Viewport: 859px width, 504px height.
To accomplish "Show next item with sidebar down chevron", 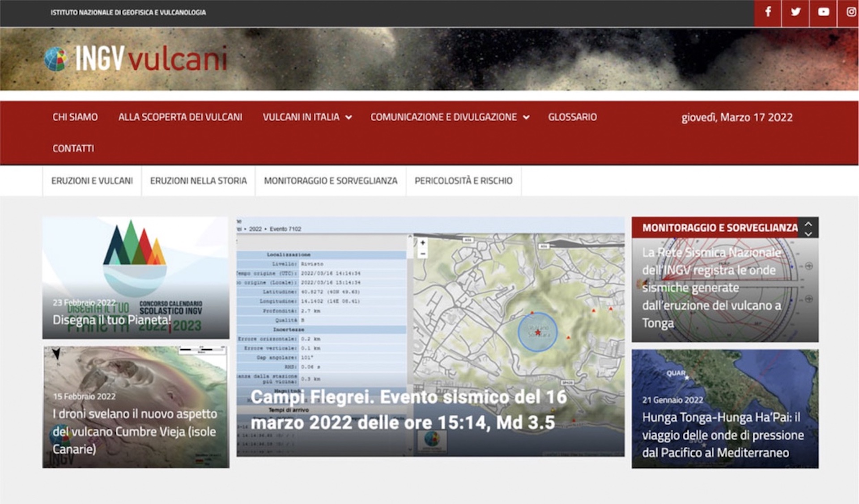I will click(808, 233).
